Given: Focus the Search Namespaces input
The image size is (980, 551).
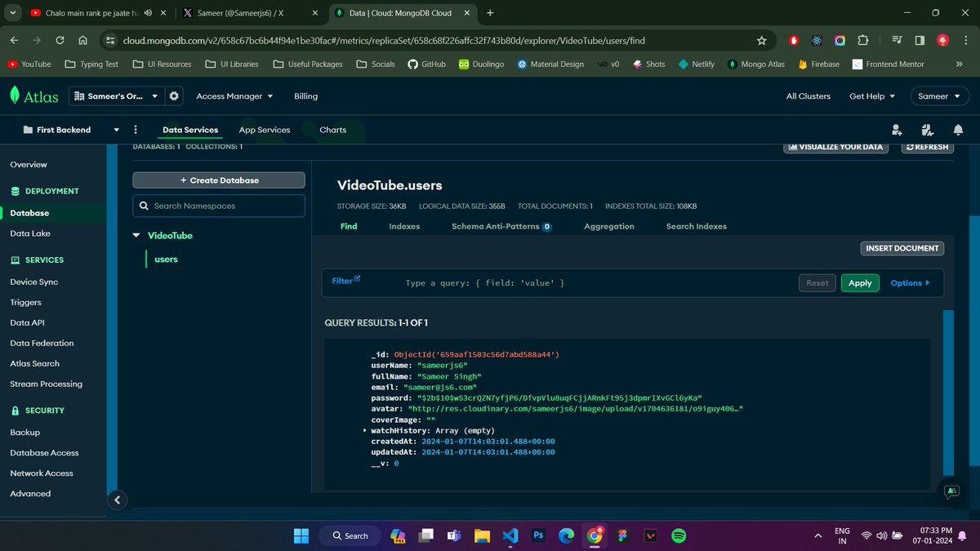Looking at the screenshot, I should click(219, 206).
